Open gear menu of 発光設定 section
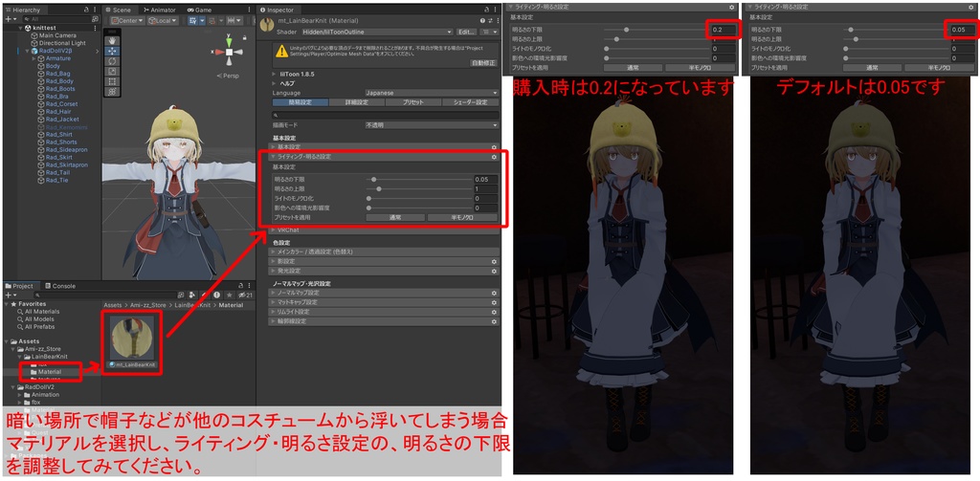 [x=494, y=272]
